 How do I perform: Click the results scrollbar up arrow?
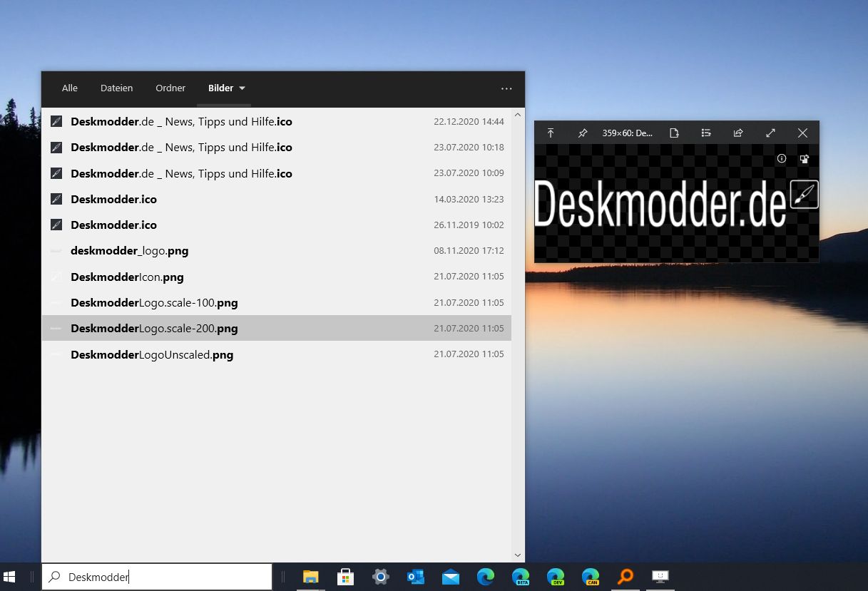coord(518,114)
